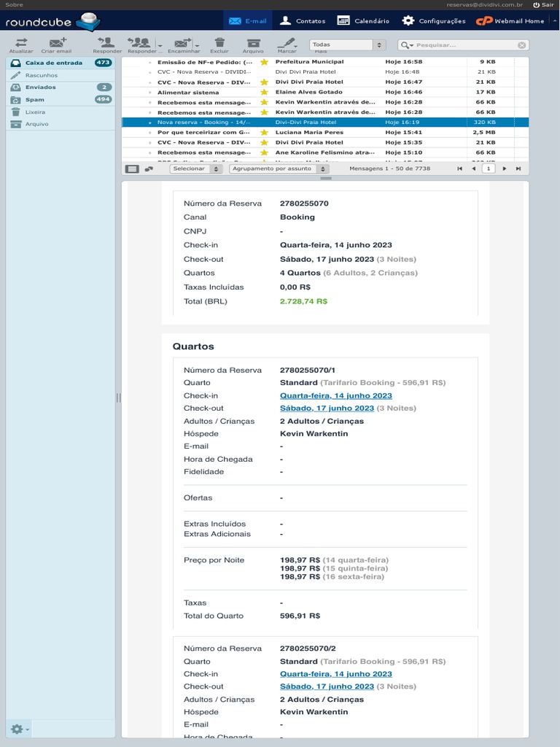Open Check-in link in reserva 2780255070/2
Image resolution: width=560 pixels, height=747 pixels.
(335, 673)
